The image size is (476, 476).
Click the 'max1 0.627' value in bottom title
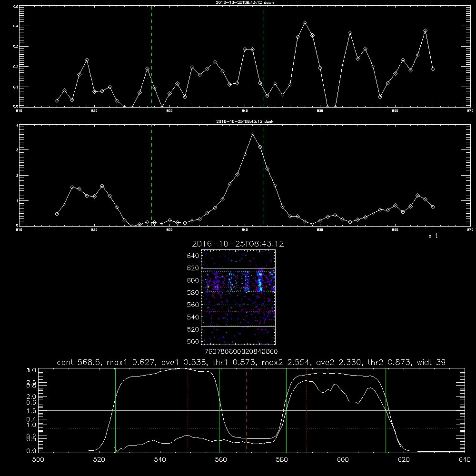pyautogui.click(x=132, y=362)
